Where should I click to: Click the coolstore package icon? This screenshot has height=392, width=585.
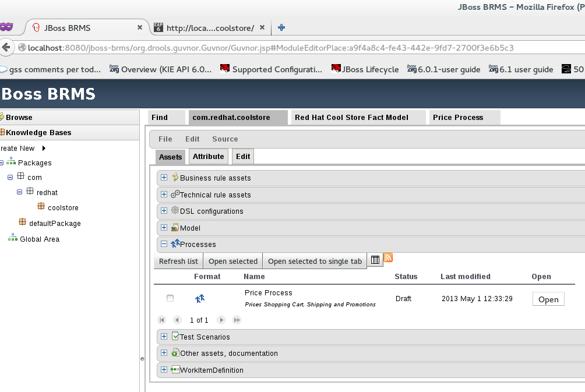click(41, 206)
